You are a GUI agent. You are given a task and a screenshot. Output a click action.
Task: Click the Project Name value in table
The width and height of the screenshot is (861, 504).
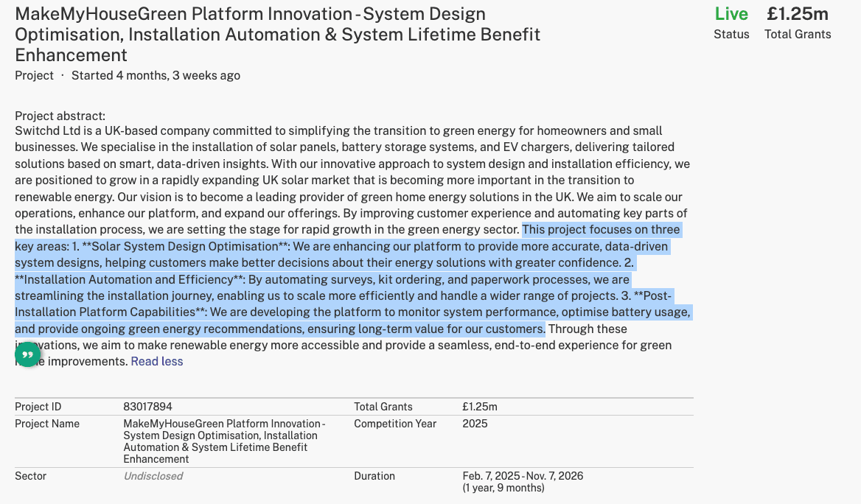point(224,441)
